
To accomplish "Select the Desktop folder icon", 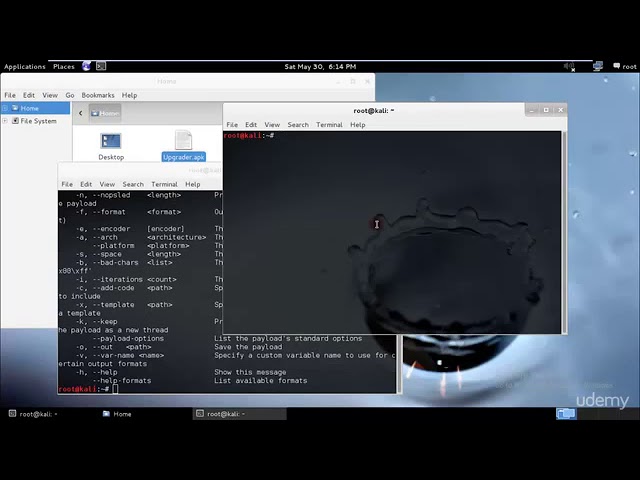I will [111, 141].
